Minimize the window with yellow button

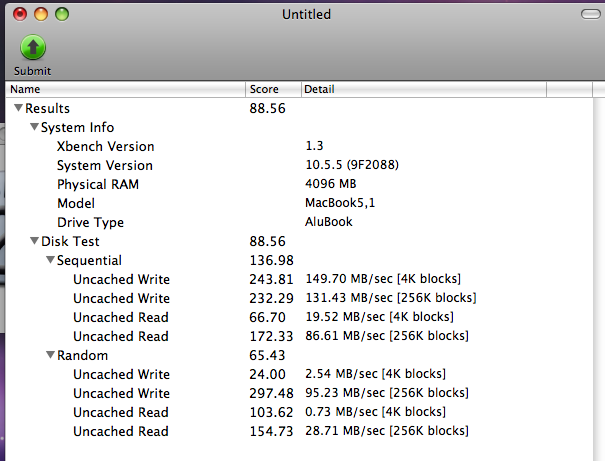[41, 14]
